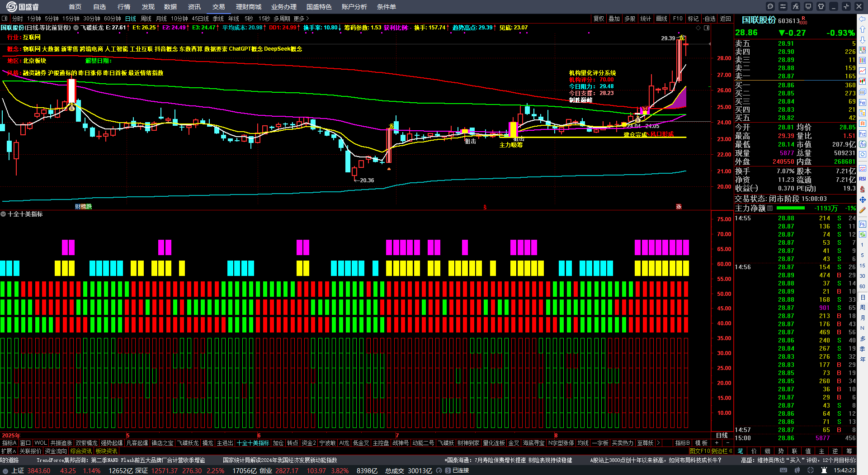Open the sector tree icon in sidebar
The image size is (868, 475).
(x=863, y=113)
